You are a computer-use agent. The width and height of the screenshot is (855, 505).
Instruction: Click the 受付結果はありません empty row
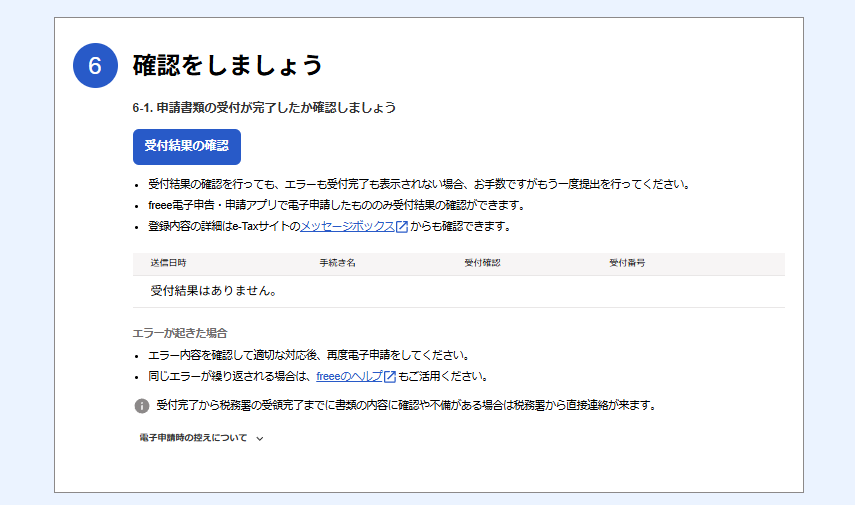pos(459,291)
